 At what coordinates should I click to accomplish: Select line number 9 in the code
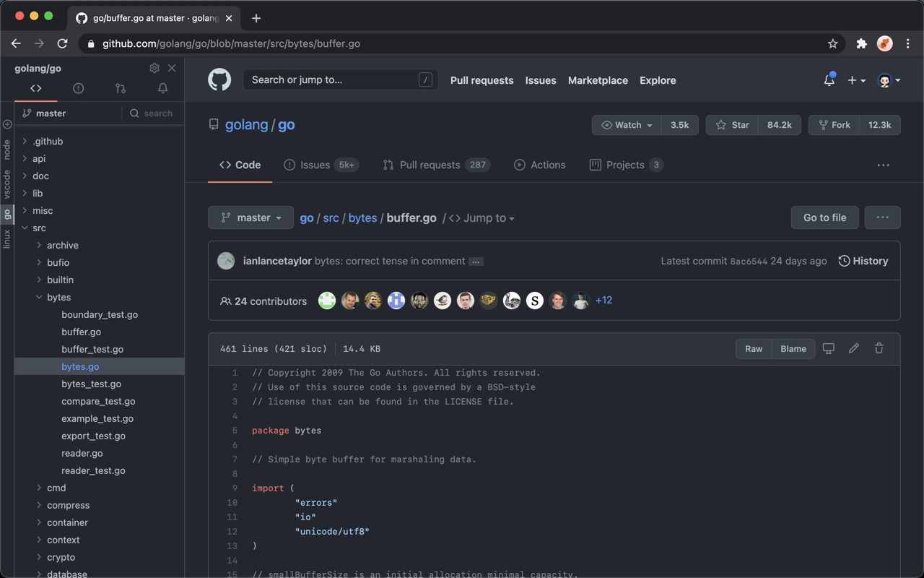pyautogui.click(x=235, y=488)
